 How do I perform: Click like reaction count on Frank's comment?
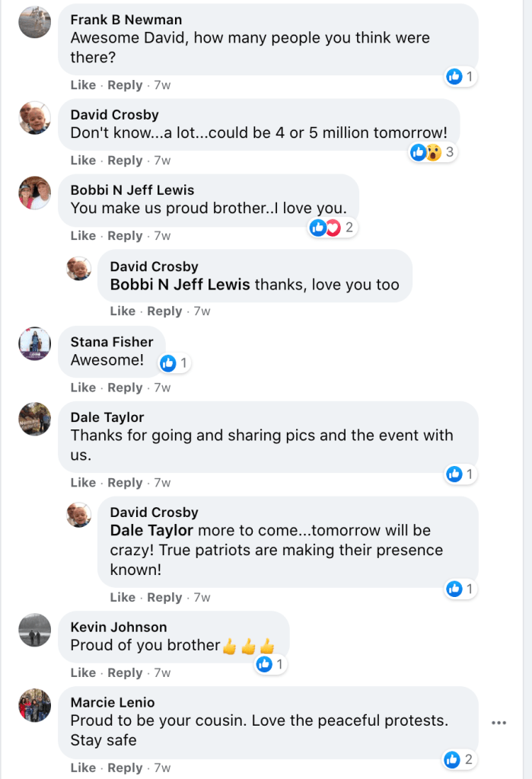[460, 76]
